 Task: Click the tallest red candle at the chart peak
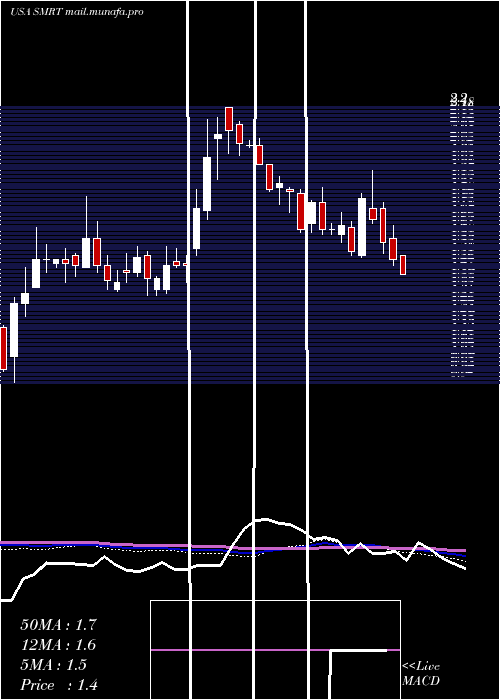pos(229,119)
